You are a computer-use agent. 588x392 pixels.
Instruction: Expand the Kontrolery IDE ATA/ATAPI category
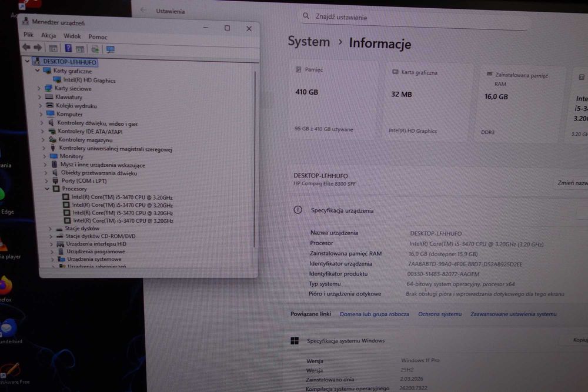42,132
